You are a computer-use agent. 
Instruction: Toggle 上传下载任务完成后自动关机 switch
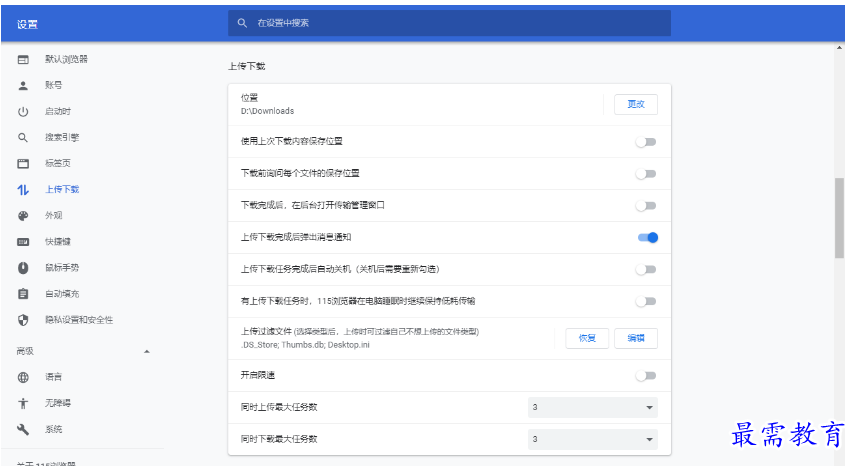pyautogui.click(x=646, y=270)
